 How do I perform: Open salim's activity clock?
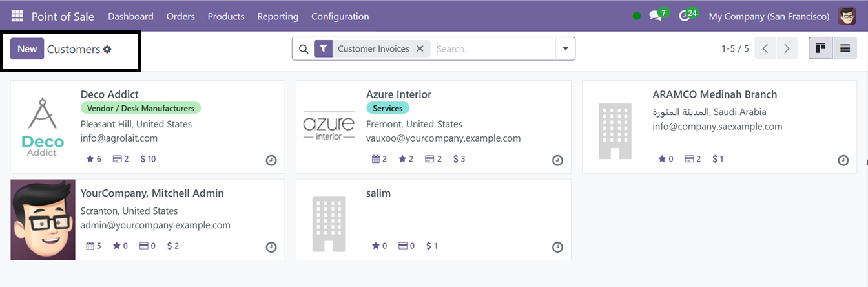pyautogui.click(x=557, y=247)
